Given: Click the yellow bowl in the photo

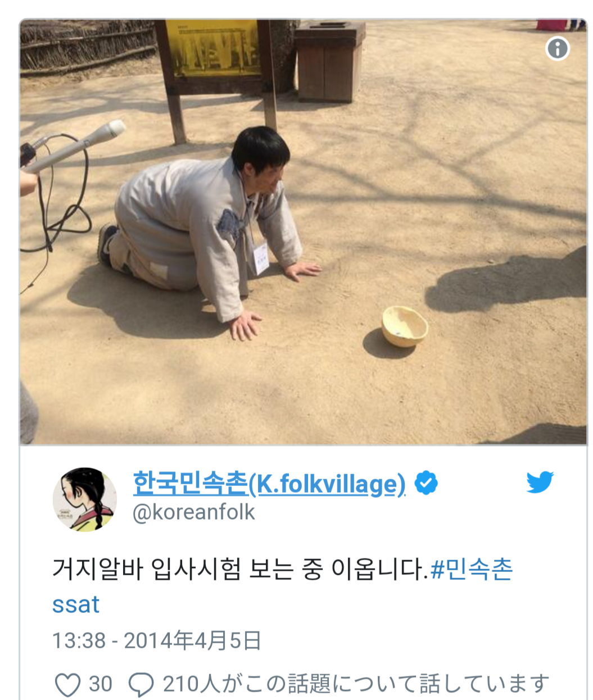Looking at the screenshot, I should (405, 326).
